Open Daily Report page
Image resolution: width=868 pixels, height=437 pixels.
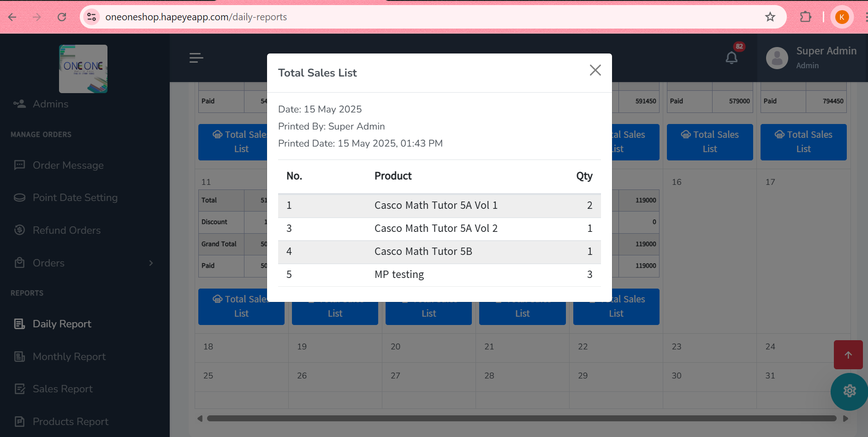pos(62,324)
